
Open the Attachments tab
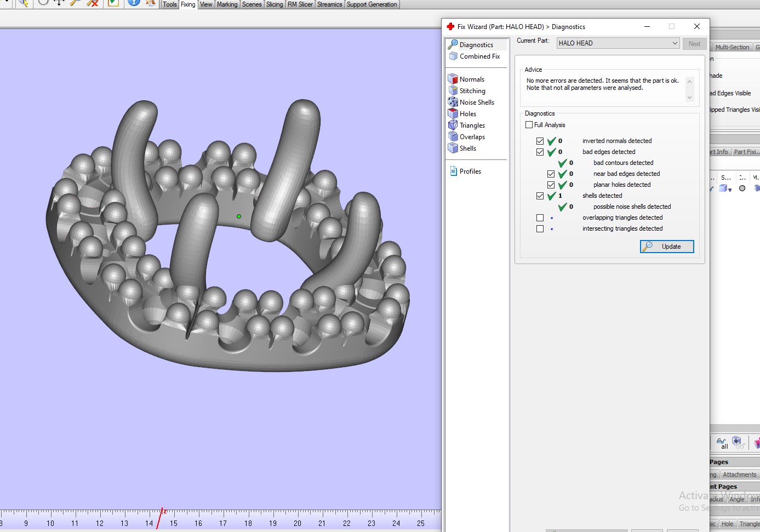pyautogui.click(x=739, y=474)
